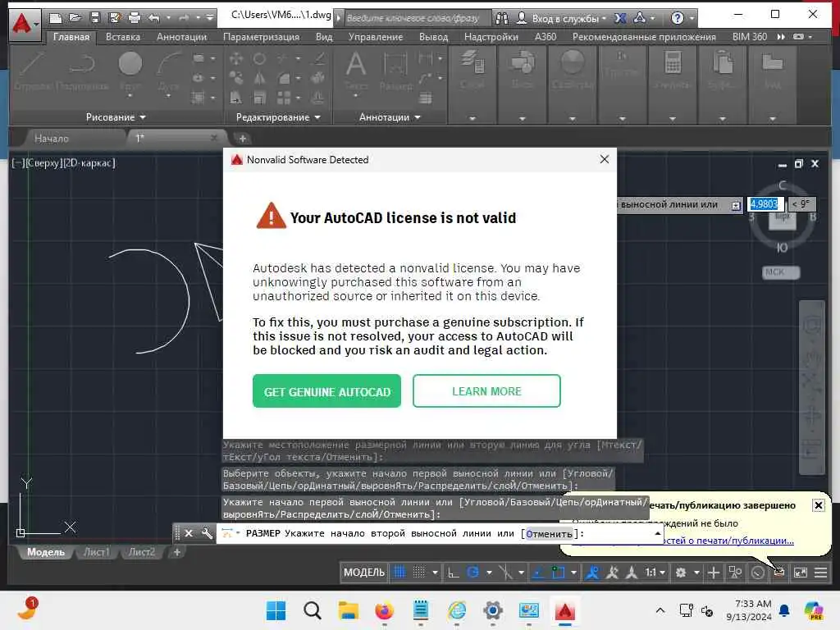Open the Лист1 layout tab

pyautogui.click(x=97, y=552)
